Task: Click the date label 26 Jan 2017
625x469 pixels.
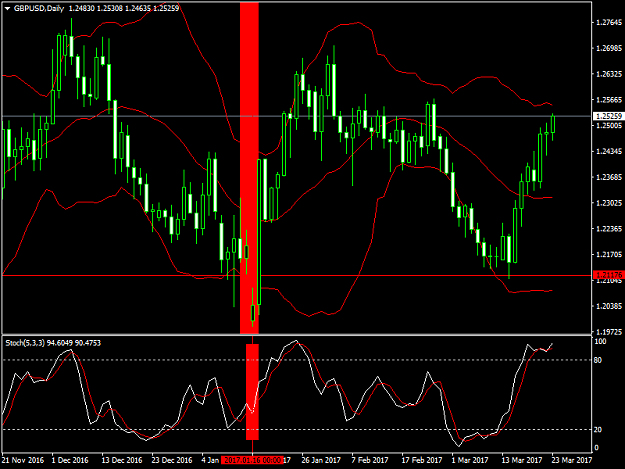Action: 321,460
